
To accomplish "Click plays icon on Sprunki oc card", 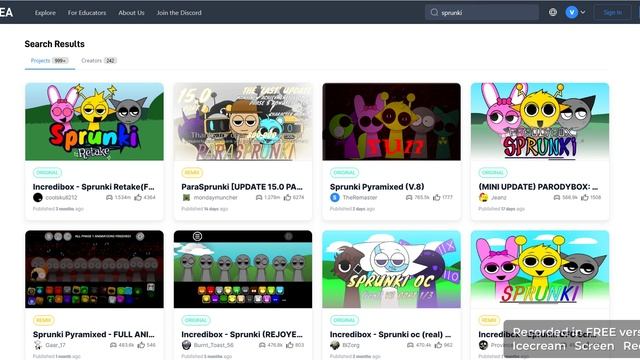I will click(x=410, y=345).
